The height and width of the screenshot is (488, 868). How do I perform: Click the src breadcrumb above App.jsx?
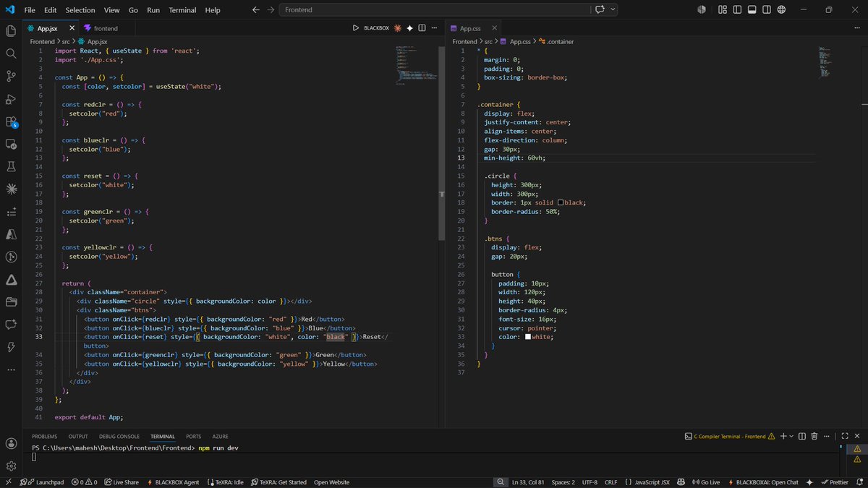tap(65, 42)
